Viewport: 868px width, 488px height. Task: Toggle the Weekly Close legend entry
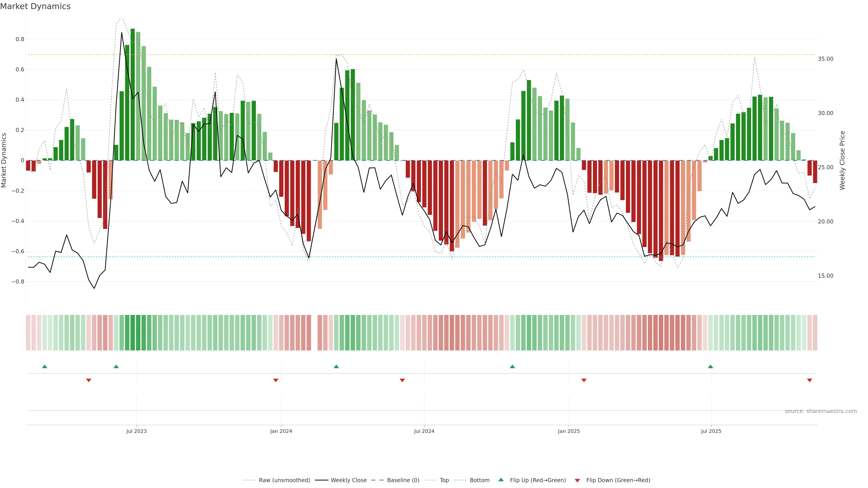click(x=348, y=480)
